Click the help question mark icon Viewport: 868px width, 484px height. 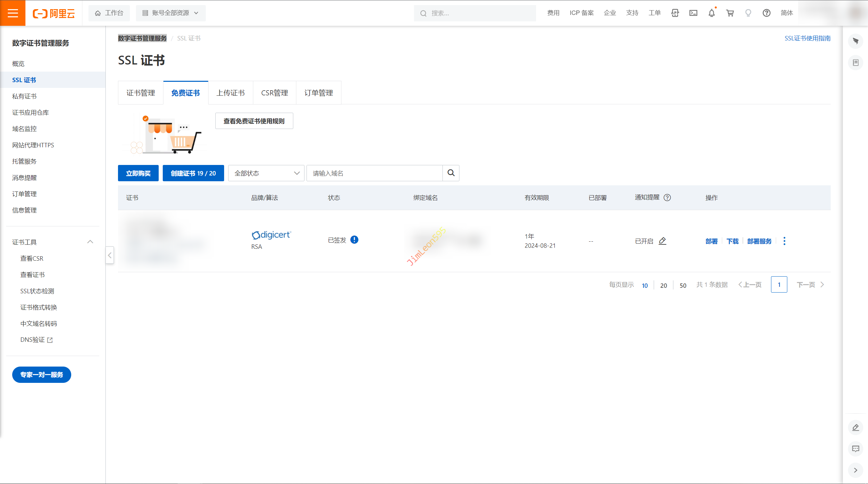point(766,13)
